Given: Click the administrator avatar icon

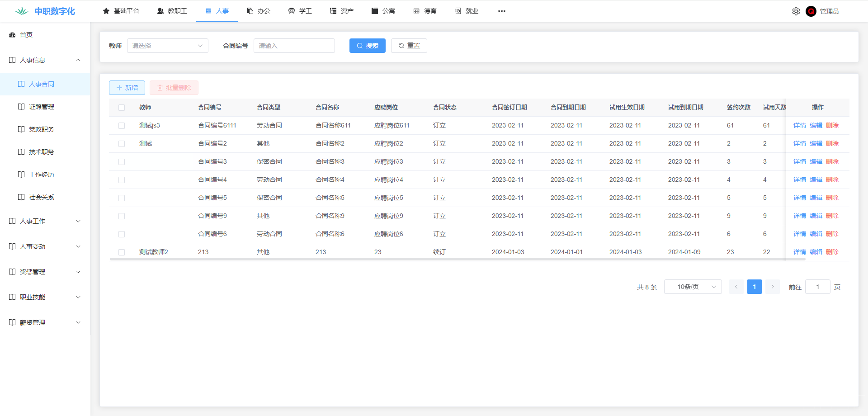Looking at the screenshot, I should tap(811, 11).
